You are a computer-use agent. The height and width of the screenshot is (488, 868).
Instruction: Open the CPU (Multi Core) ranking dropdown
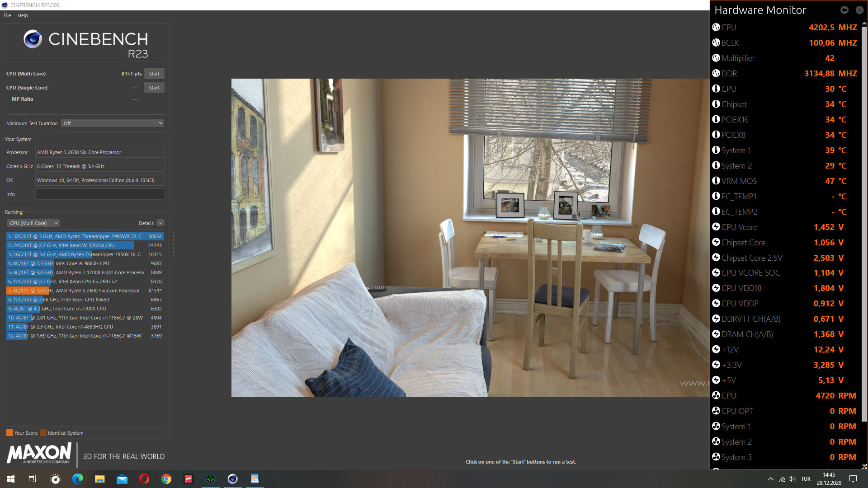pyautogui.click(x=33, y=223)
